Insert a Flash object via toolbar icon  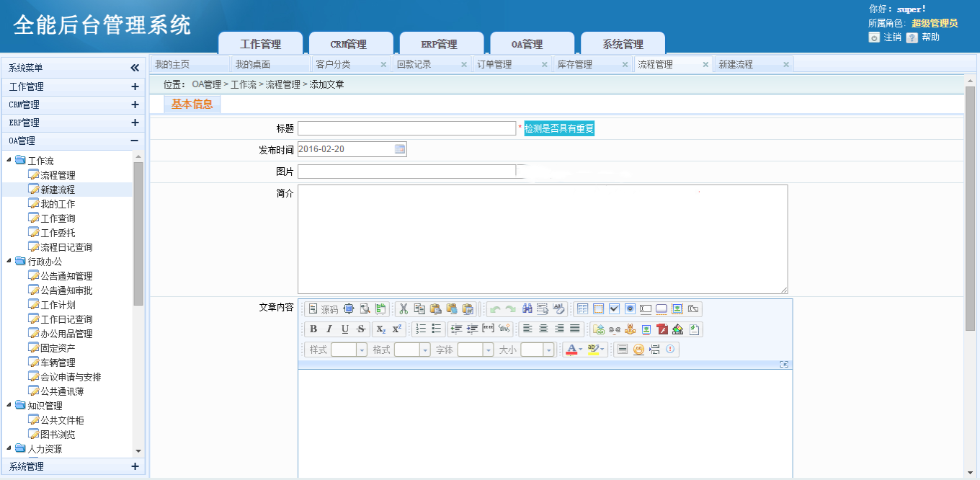tap(661, 329)
